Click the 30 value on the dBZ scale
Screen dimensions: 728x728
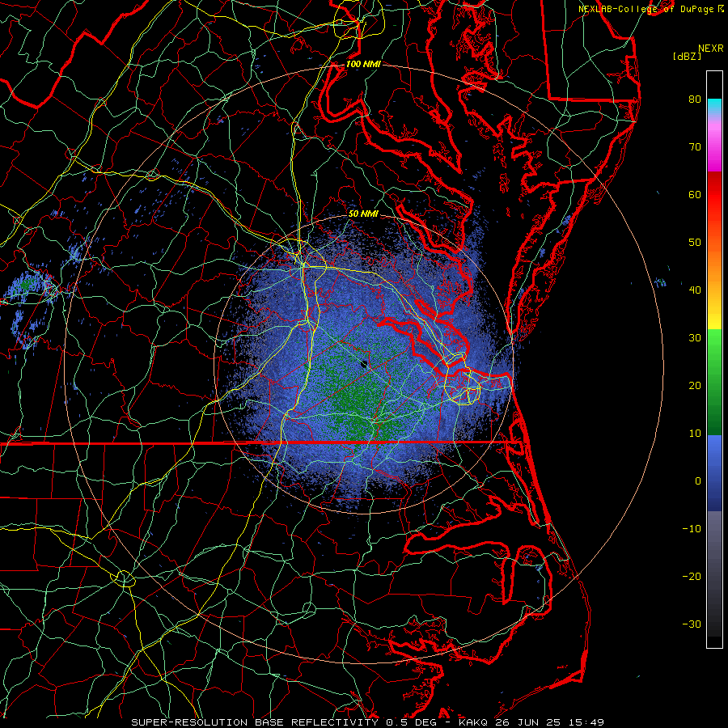point(695,337)
